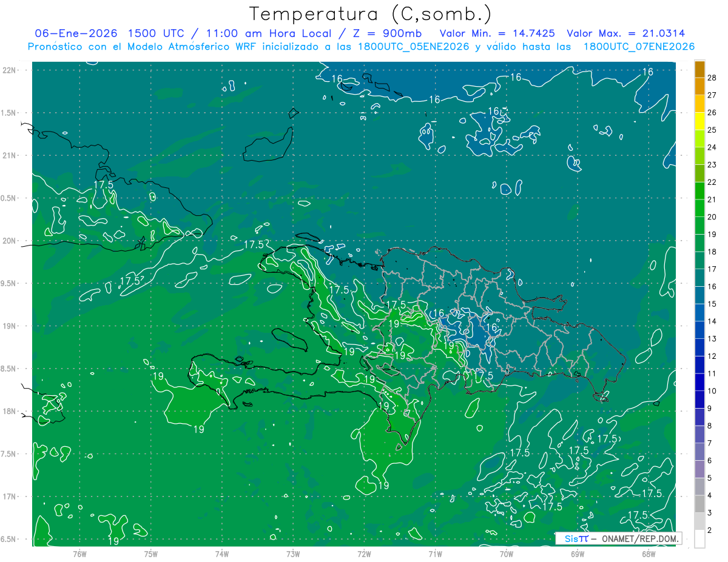Click the 76W longitude axis label
This screenshot has width=728, height=562.
(79, 554)
